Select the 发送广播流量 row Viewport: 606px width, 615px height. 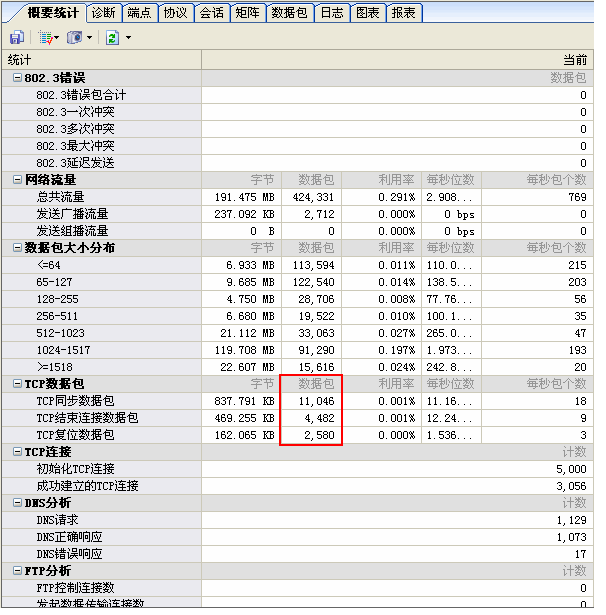coord(297,214)
